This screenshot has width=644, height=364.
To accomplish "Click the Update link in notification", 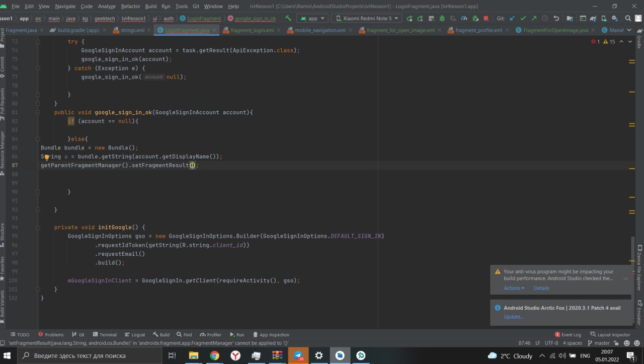I will 513,317.
